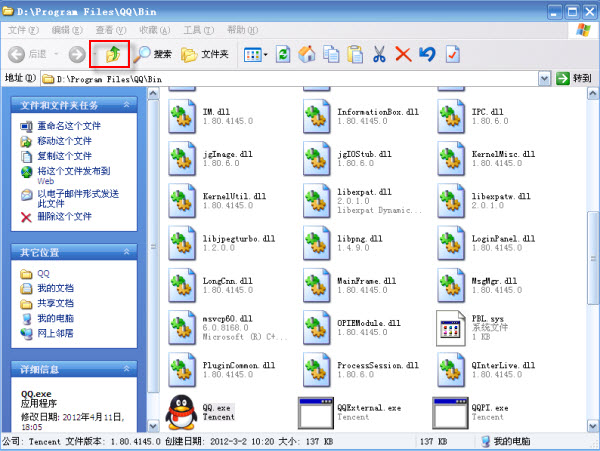Select the QQ.exe penguin icon

(181, 412)
